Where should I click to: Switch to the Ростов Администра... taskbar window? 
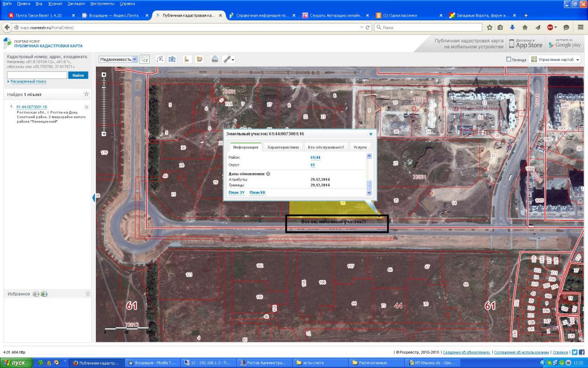[x=264, y=363]
